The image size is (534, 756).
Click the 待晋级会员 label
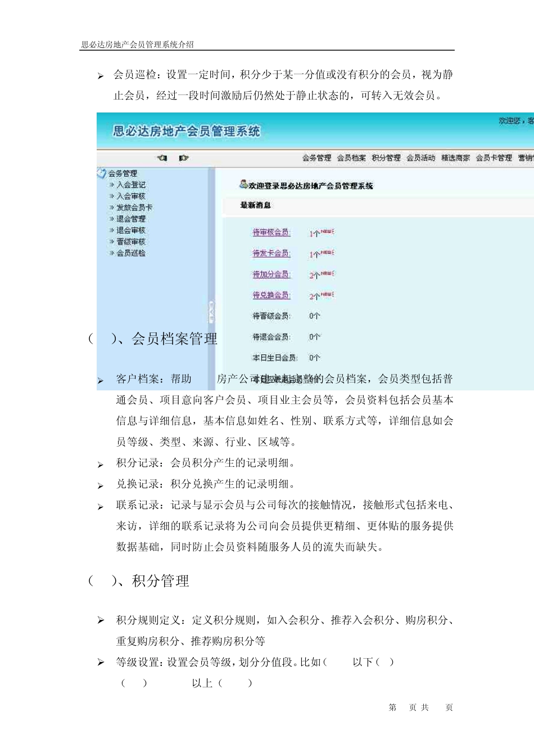271,316
